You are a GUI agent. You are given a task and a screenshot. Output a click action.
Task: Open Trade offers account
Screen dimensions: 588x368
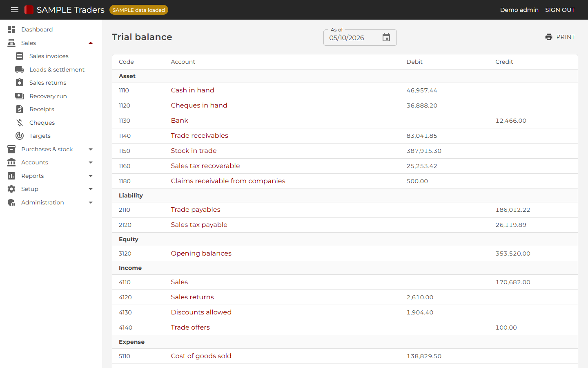(x=190, y=328)
